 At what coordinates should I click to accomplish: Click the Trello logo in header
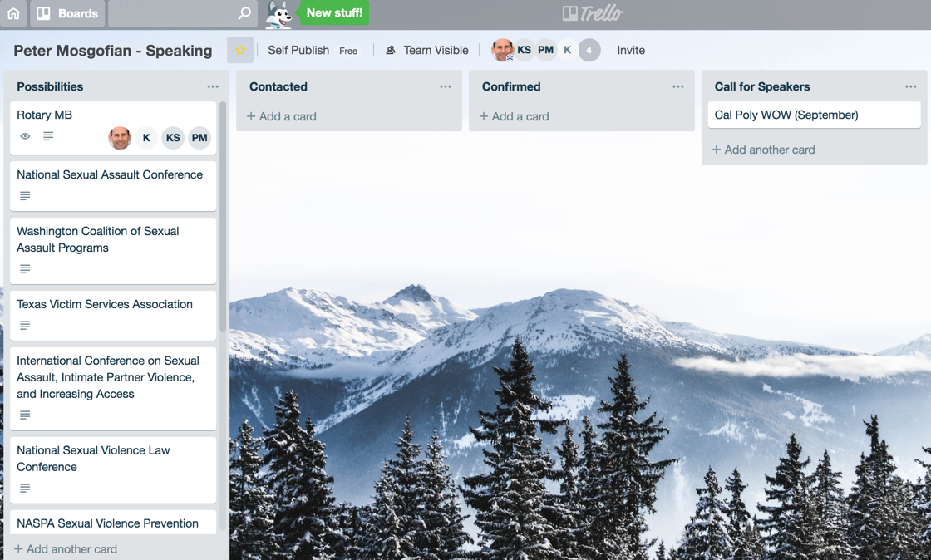click(x=593, y=13)
